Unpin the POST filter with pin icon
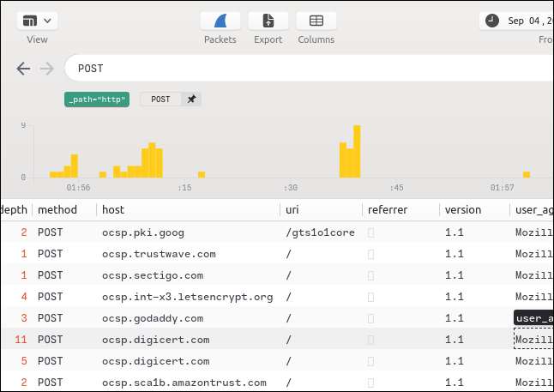Image resolution: width=554 pixels, height=392 pixels. pos(191,100)
